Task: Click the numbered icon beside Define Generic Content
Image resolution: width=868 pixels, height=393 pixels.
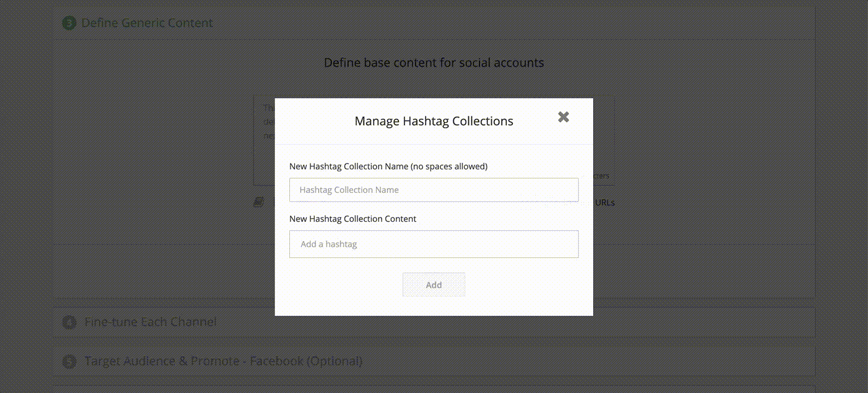Action: point(69,22)
